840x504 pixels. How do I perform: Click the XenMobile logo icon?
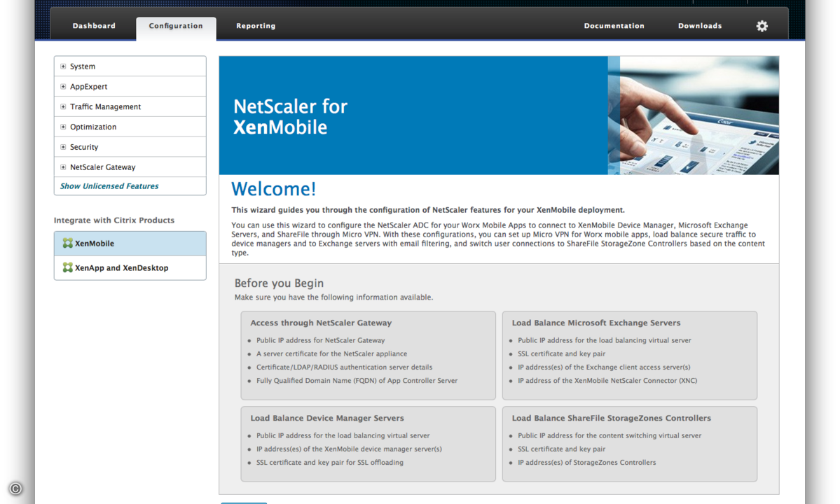pyautogui.click(x=67, y=243)
